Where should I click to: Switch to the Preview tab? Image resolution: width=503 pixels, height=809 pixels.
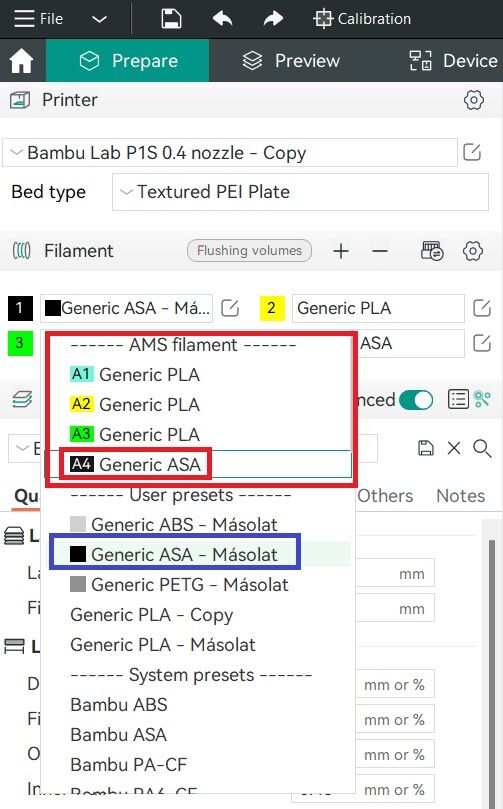(291, 61)
